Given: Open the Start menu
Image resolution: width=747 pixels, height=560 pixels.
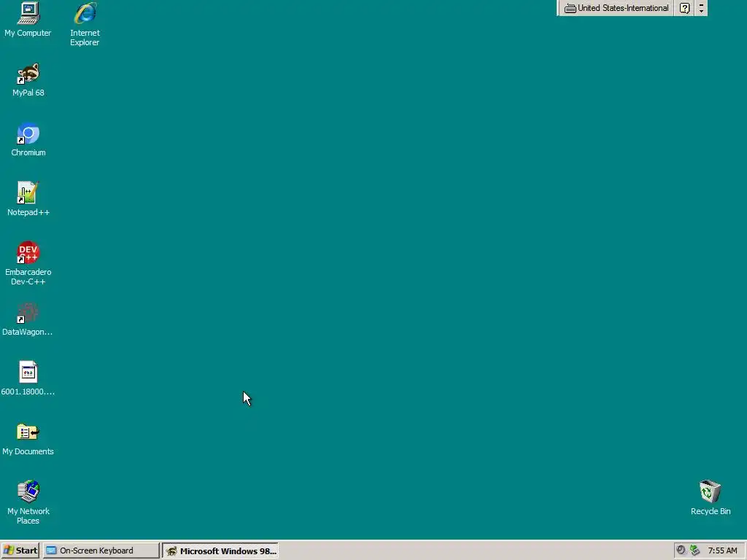Looking at the screenshot, I should click(x=20, y=551).
